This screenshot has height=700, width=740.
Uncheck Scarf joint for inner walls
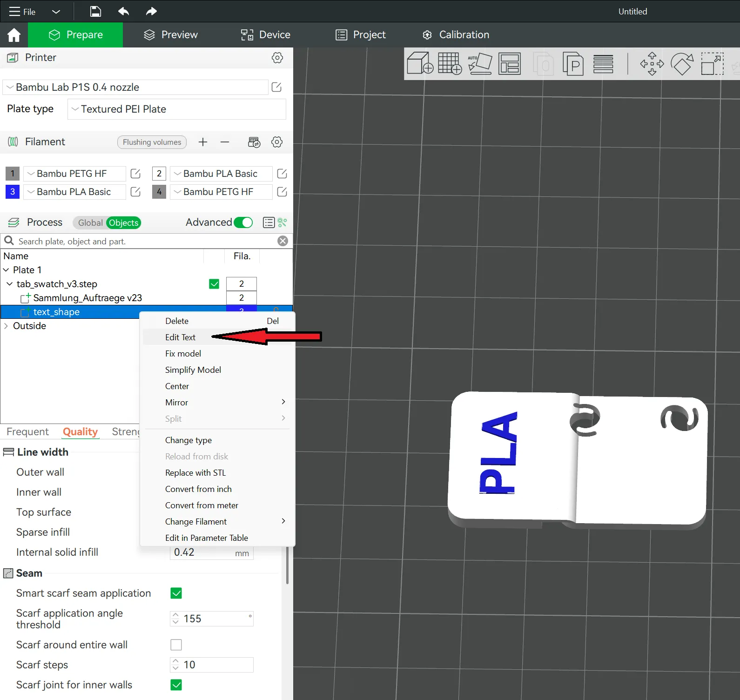176,685
